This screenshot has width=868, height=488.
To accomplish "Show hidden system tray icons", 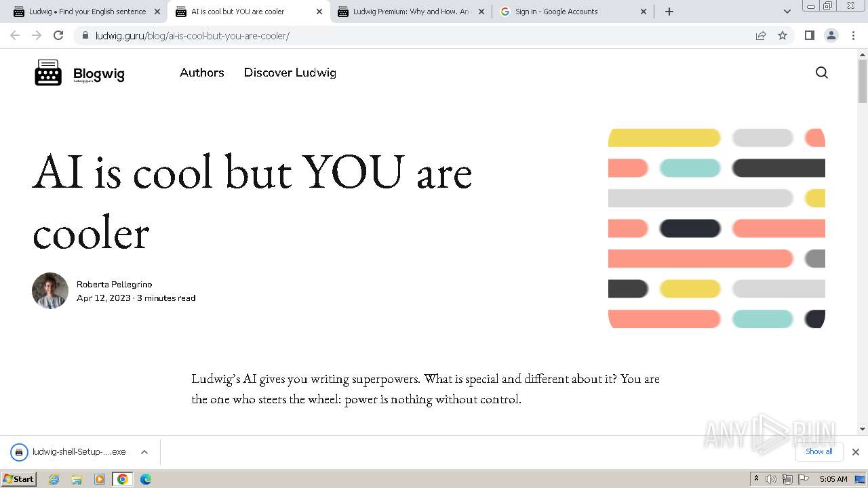I will (756, 479).
